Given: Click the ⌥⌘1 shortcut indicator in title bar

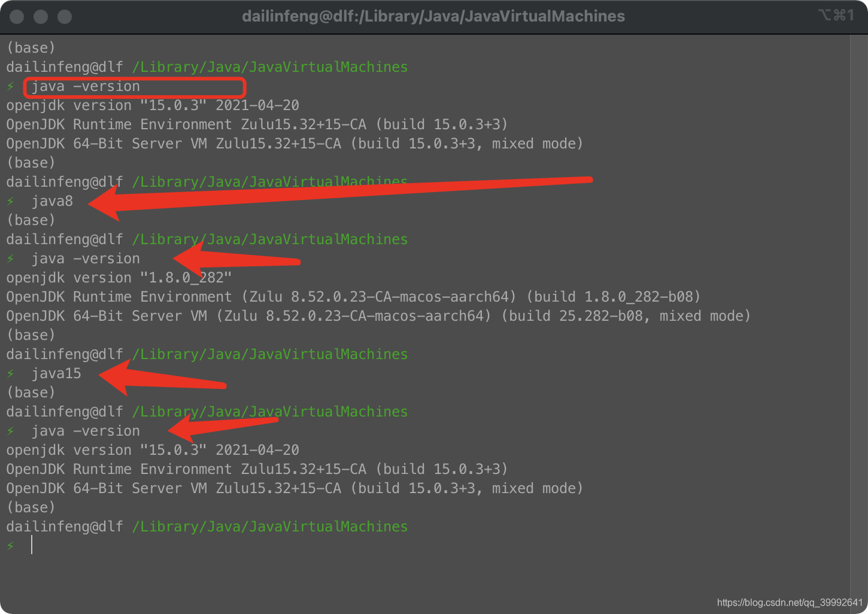Looking at the screenshot, I should click(x=836, y=15).
